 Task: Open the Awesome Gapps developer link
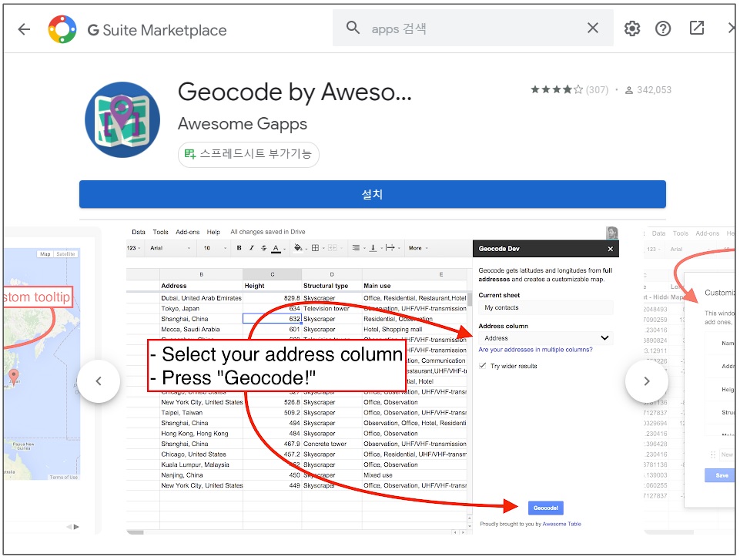click(x=242, y=124)
